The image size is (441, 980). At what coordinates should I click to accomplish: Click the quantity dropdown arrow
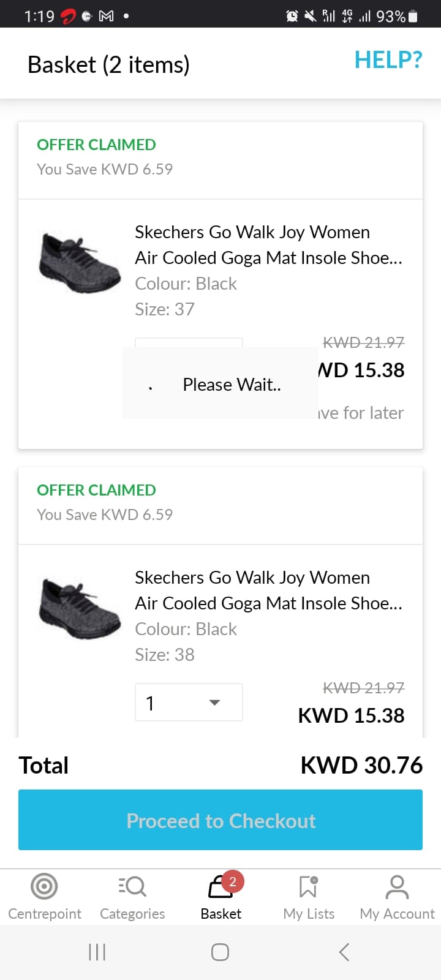click(214, 703)
